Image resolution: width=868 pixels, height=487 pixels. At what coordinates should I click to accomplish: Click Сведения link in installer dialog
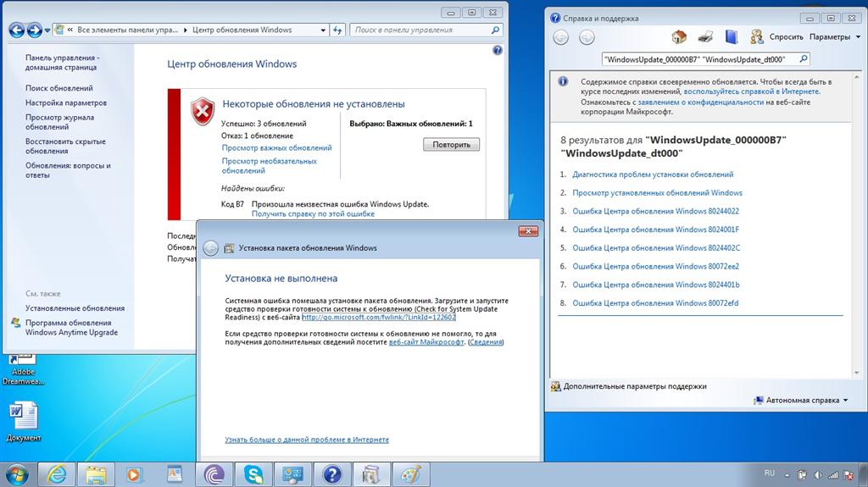click(486, 342)
